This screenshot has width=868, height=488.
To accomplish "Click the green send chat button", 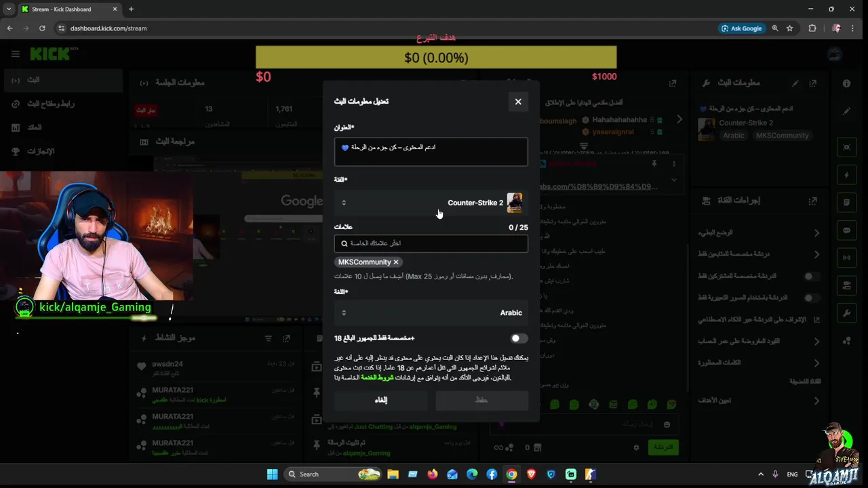I will (663, 447).
